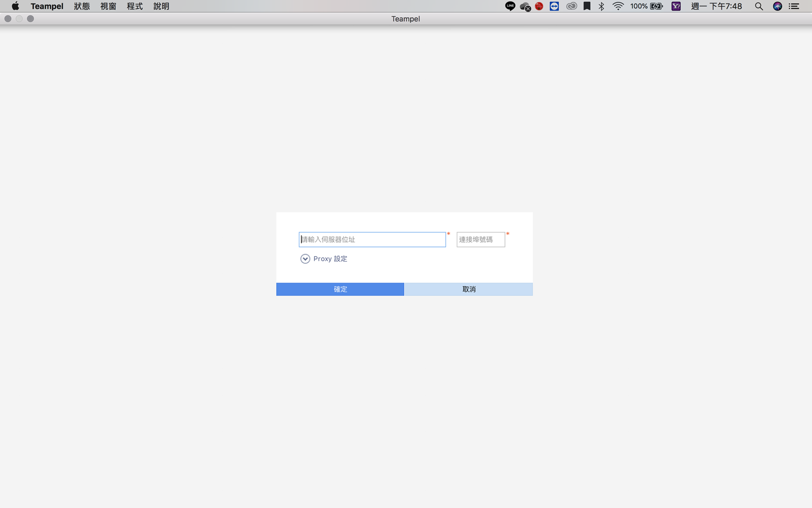812x508 pixels.
Task: Click the black bookmark menu bar icon
Action: [x=587, y=6]
